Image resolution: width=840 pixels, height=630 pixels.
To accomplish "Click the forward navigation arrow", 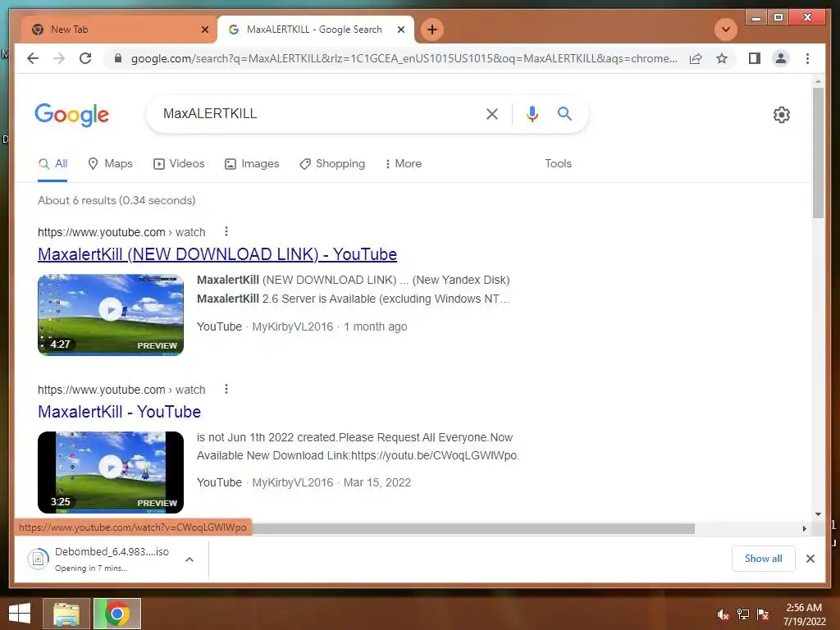I will pos(59,58).
